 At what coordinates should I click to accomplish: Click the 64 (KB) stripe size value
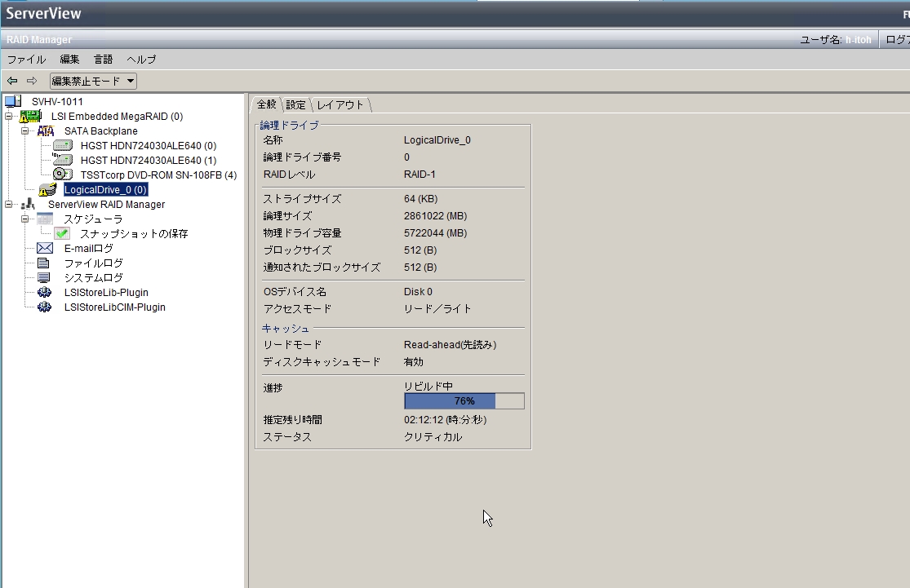[x=421, y=198]
